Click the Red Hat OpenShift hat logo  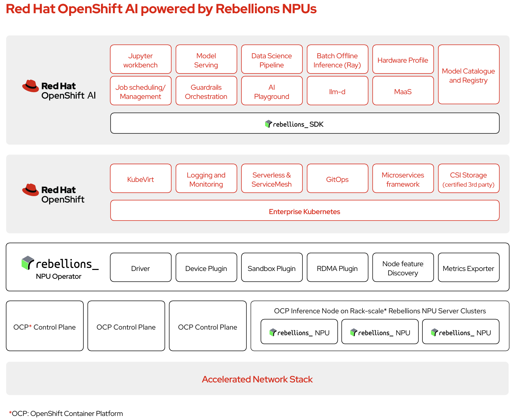(31, 190)
